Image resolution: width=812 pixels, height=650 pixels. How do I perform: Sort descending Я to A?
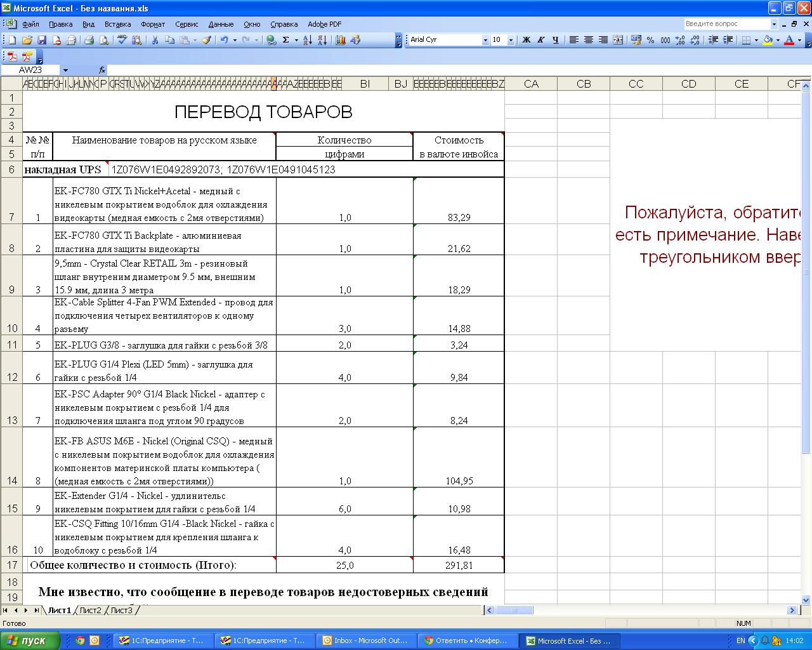[x=322, y=40]
